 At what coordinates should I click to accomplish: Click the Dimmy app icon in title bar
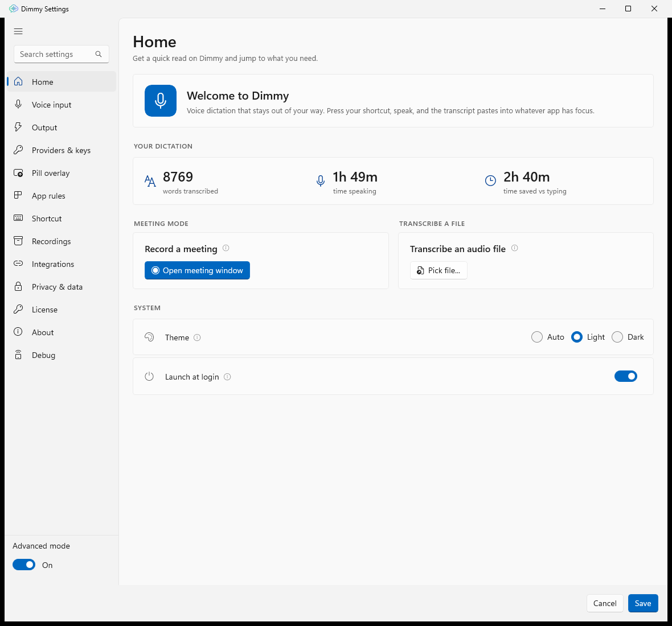pos(13,9)
